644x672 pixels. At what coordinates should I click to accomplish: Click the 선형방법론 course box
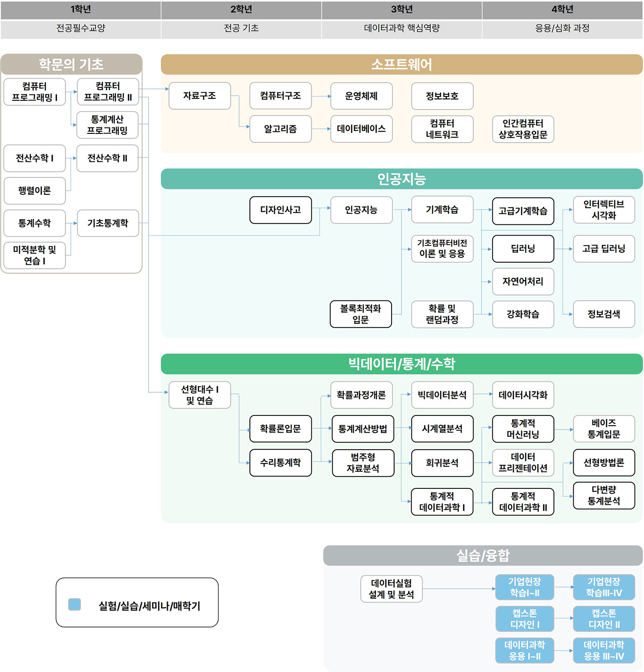pos(604,463)
